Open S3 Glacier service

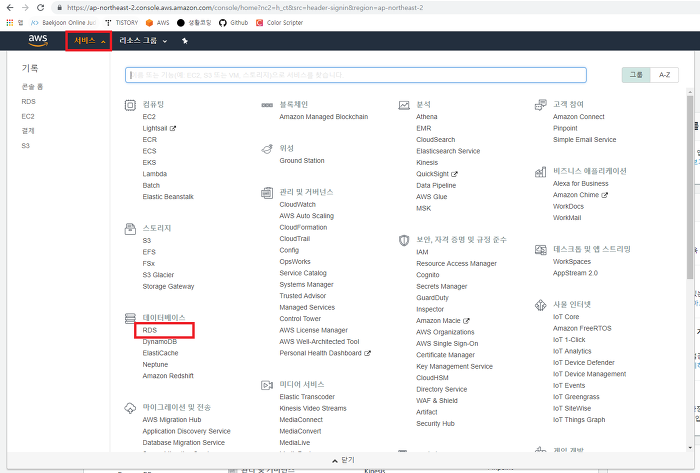click(x=158, y=275)
